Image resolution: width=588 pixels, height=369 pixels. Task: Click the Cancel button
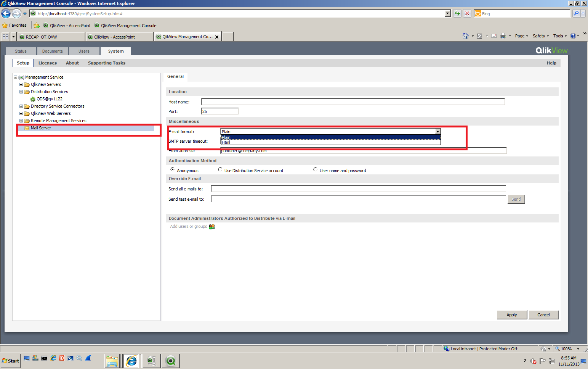[x=543, y=315]
